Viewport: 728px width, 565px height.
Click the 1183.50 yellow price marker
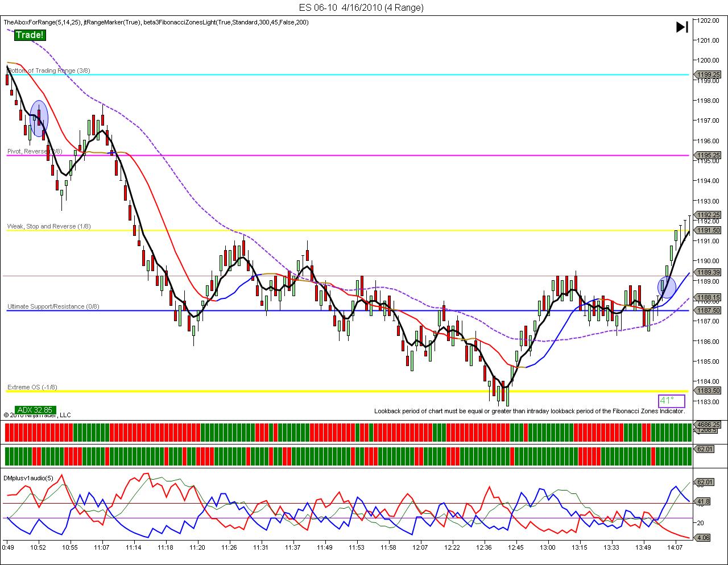(708, 390)
